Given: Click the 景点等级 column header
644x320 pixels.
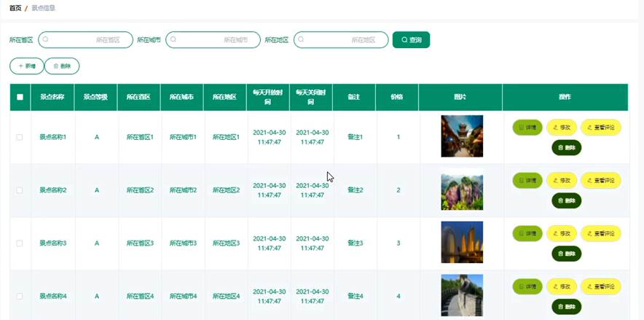Looking at the screenshot, I should (x=95, y=98).
